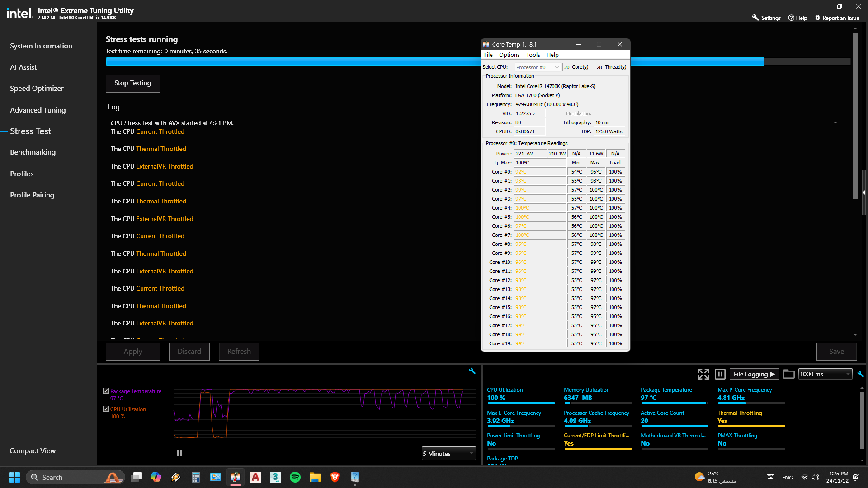Click the Refresh button
This screenshot has height=488, width=868.
tap(239, 352)
